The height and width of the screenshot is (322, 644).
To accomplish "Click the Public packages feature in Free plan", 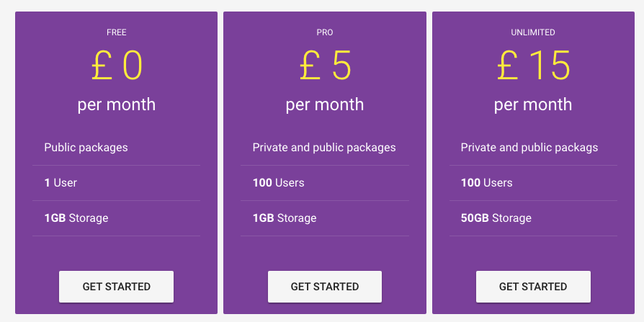I will click(x=86, y=148).
